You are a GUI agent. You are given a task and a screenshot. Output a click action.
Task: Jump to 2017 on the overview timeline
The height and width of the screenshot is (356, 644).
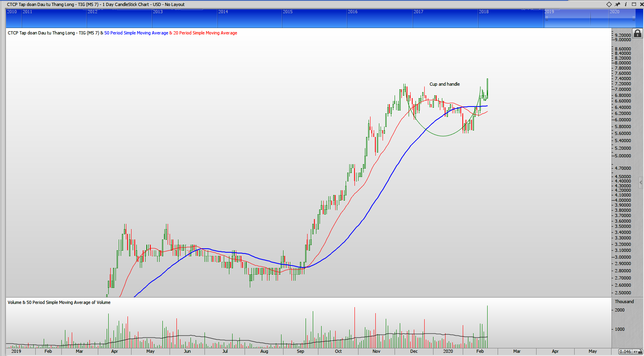418,12
